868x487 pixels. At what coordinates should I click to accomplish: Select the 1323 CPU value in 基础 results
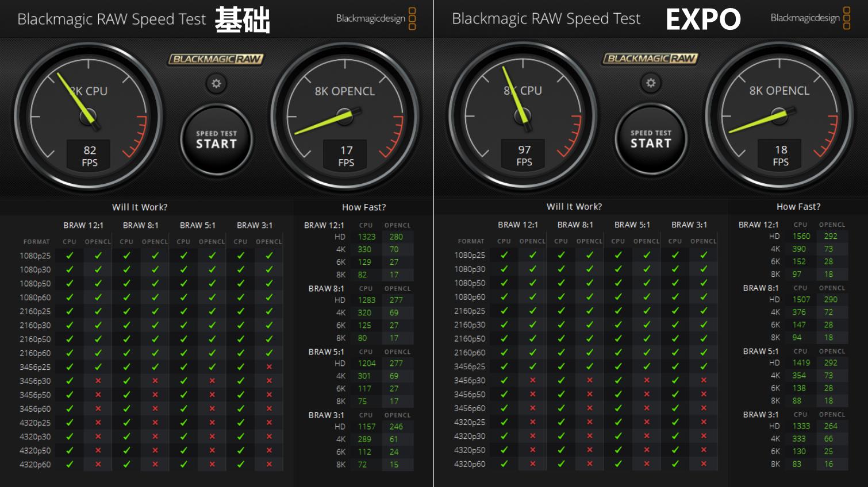tap(367, 237)
